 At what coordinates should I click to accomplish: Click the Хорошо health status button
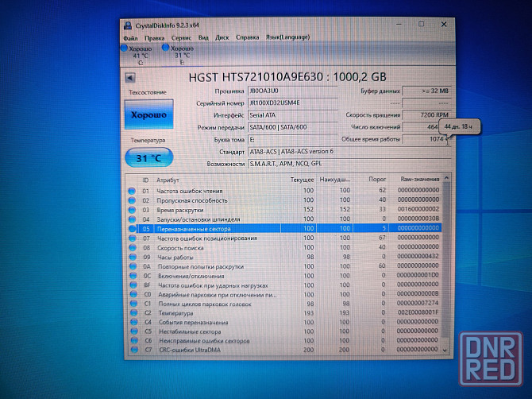(149, 114)
